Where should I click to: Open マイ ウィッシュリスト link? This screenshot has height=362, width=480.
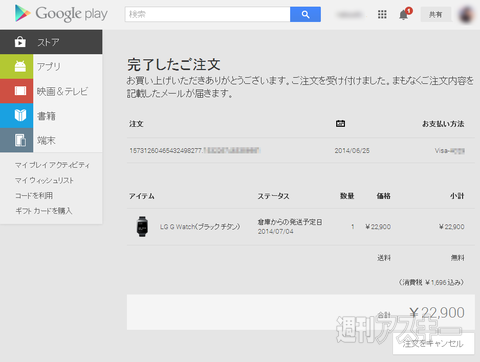(44, 180)
